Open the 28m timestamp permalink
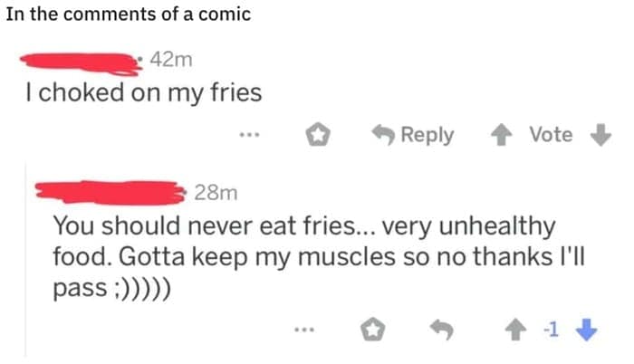This screenshot has width=634, height=364. point(216,192)
